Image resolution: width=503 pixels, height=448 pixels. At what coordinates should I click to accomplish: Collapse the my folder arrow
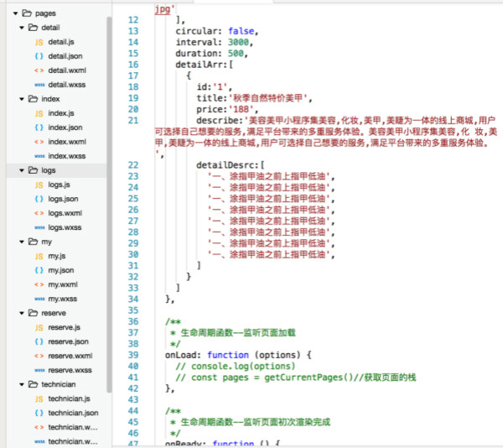(x=22, y=242)
